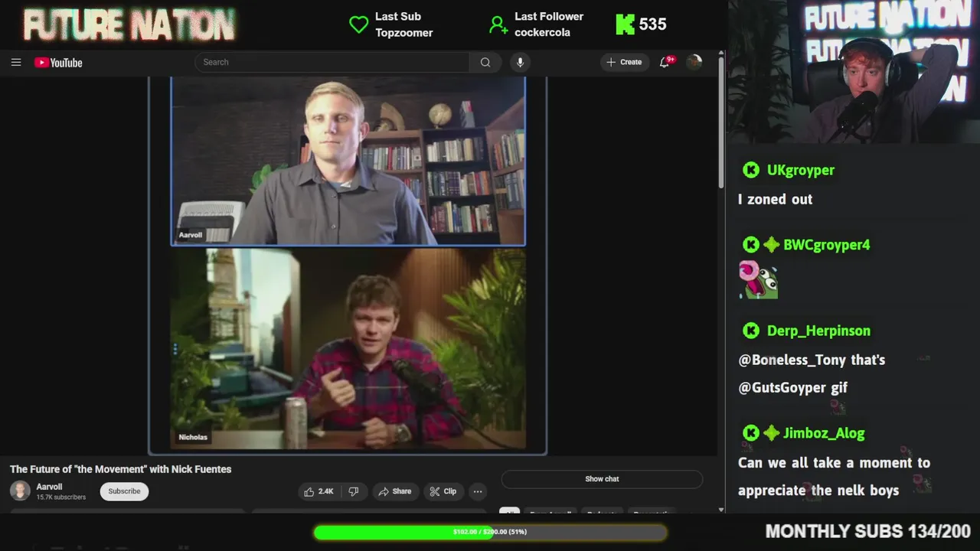
Task: Select the Aarvoll video feed tile
Action: tap(348, 161)
